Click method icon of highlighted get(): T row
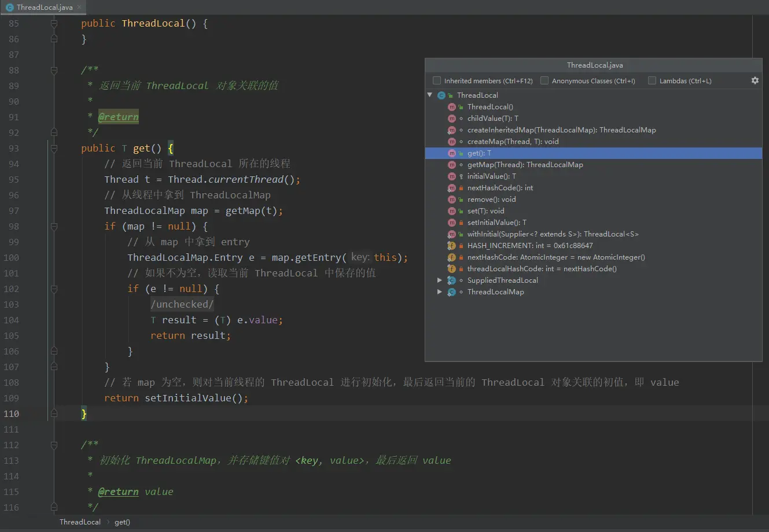 [x=452, y=153]
